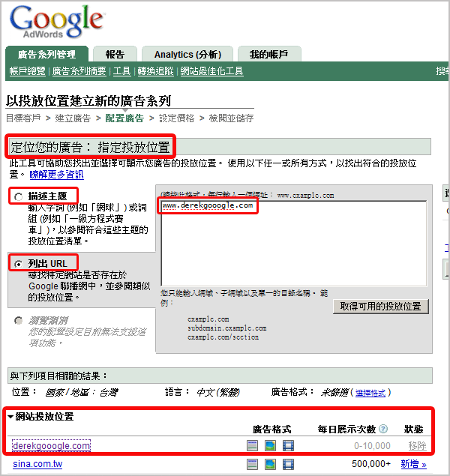
Task: Click the 選擇格式 link
Action: coord(370,393)
